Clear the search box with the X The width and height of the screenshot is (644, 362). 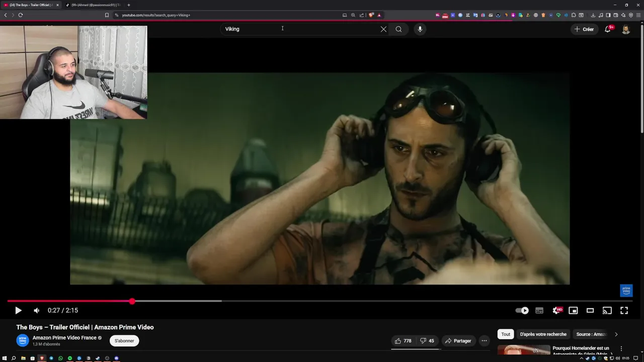coord(383,29)
